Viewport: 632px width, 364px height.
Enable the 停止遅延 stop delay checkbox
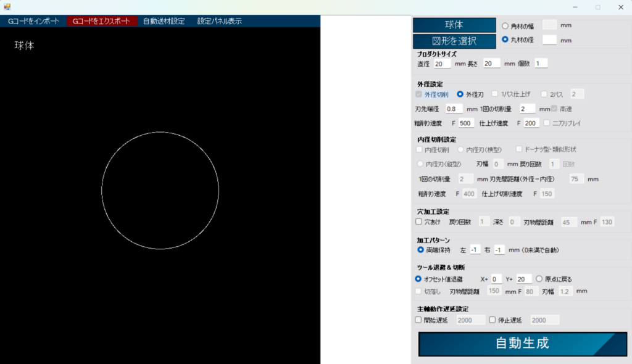pos(491,320)
